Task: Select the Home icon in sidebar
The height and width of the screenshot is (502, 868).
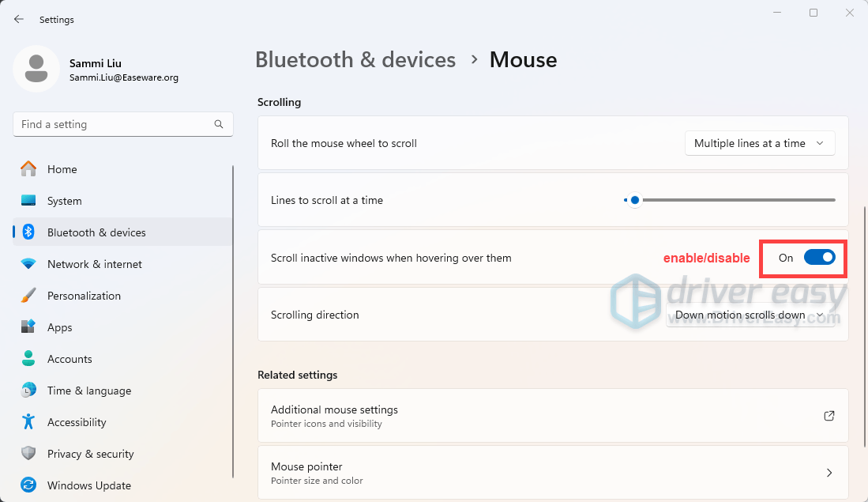Action: click(x=27, y=169)
